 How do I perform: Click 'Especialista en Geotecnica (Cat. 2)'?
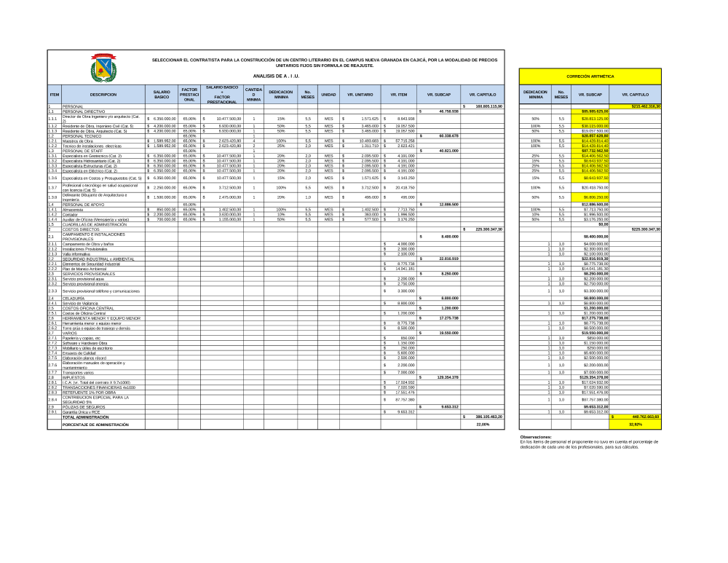coord(92,156)
